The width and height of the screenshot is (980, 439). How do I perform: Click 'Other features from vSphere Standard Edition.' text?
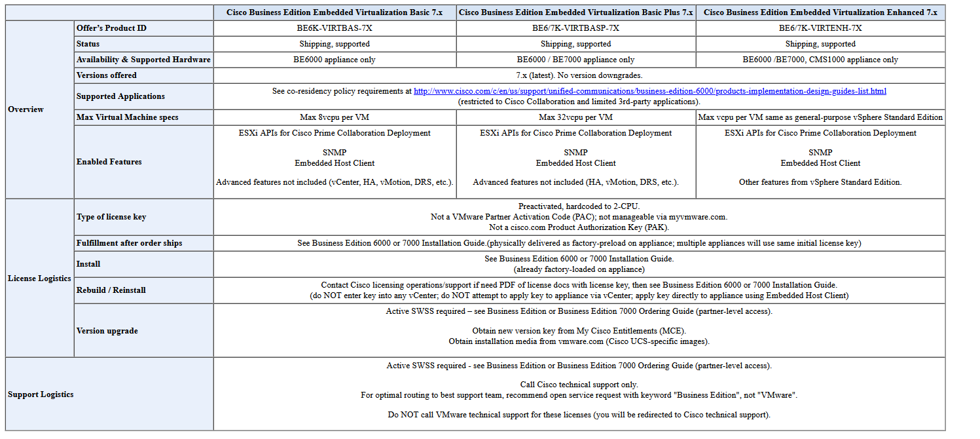pyautogui.click(x=820, y=182)
